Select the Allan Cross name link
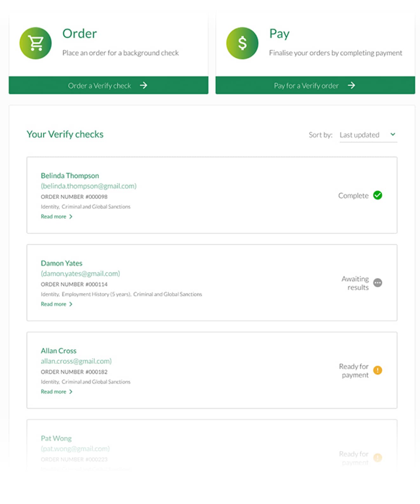This screenshot has height=504, width=420. [x=59, y=351]
